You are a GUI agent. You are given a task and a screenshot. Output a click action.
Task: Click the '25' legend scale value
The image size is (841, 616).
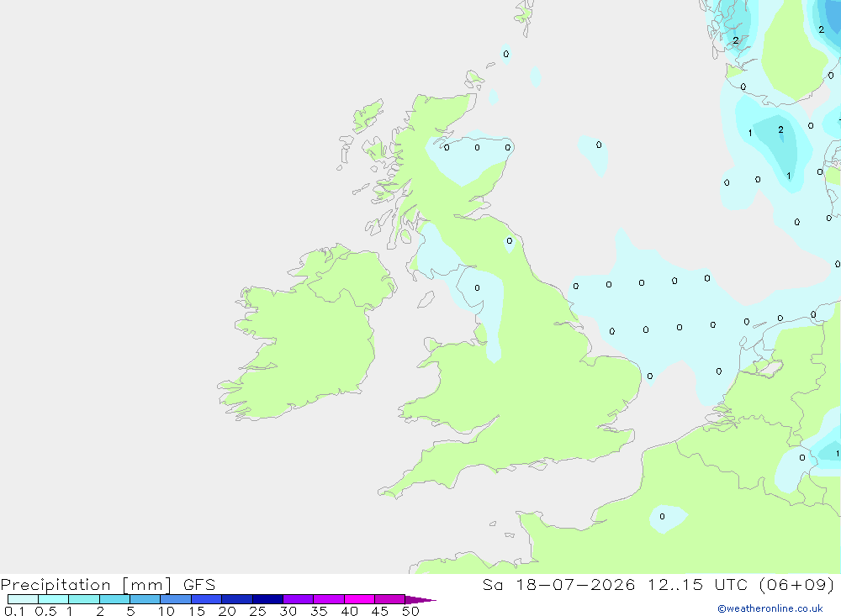point(258,611)
